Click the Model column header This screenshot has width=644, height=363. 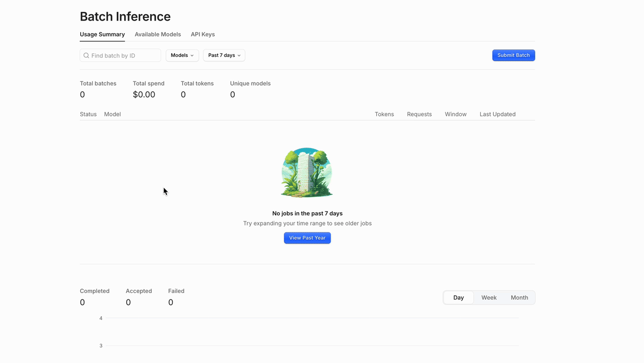[112, 114]
